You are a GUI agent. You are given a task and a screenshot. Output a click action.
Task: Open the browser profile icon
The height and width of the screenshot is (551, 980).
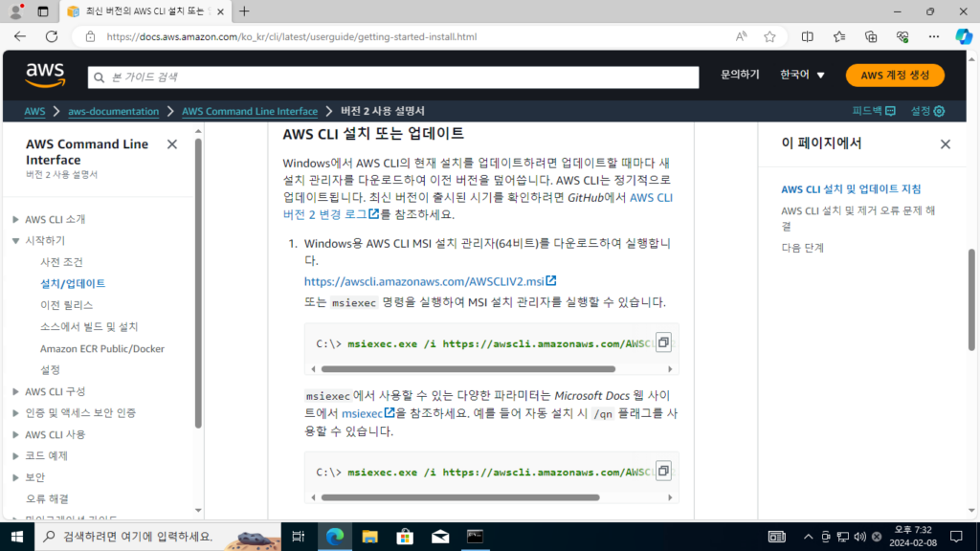(16, 11)
